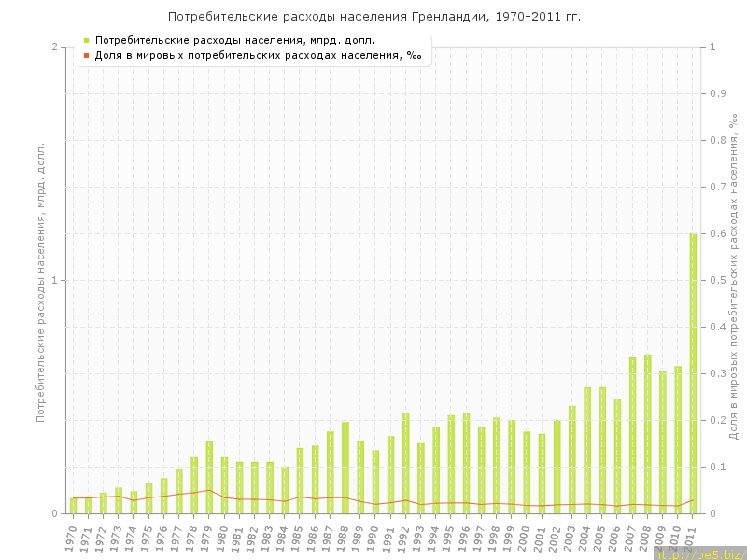Click the 1970 label on the x-axis
Image resolution: width=747 pixels, height=560 pixels.
click(x=71, y=538)
